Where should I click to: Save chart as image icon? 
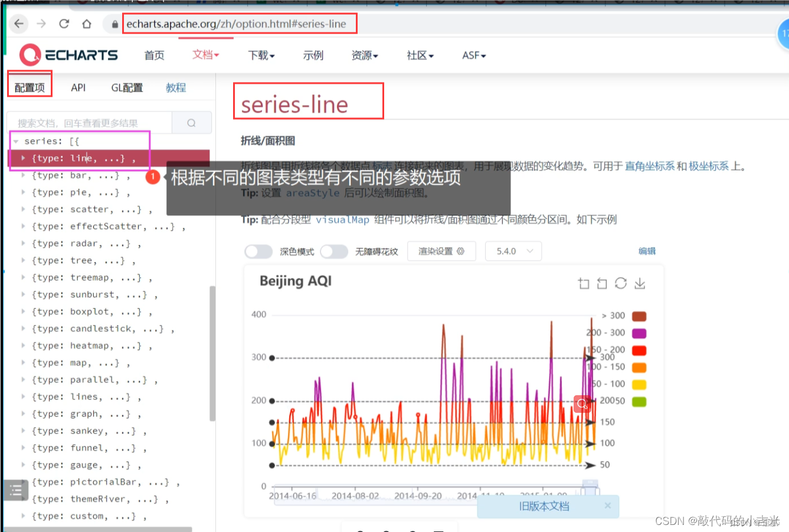(x=640, y=283)
